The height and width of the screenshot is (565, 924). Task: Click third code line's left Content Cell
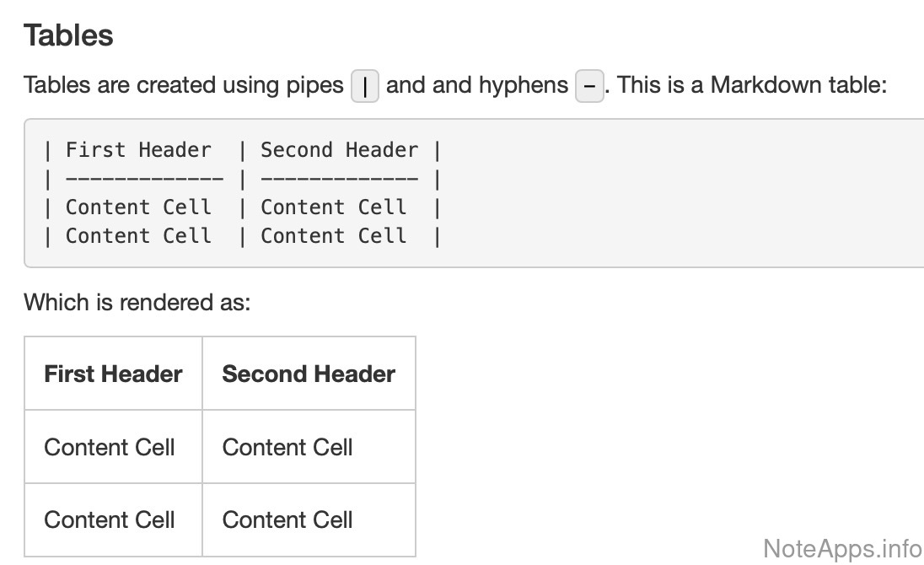138,207
